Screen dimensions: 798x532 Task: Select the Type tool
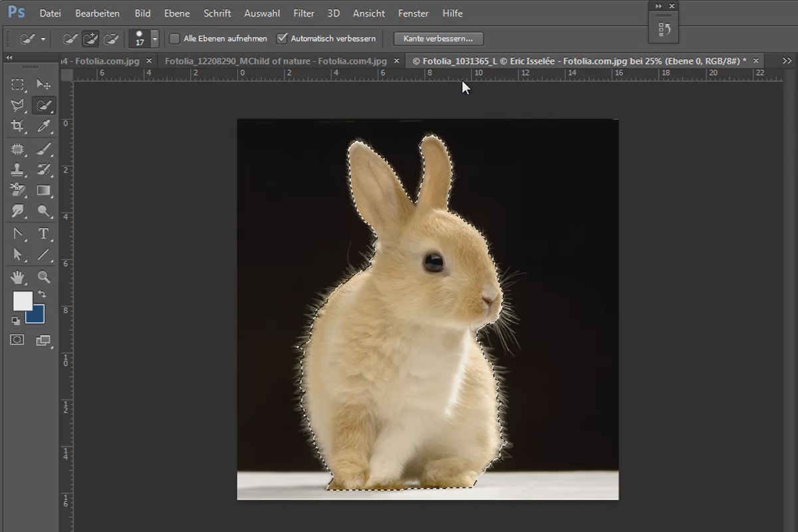pos(44,233)
